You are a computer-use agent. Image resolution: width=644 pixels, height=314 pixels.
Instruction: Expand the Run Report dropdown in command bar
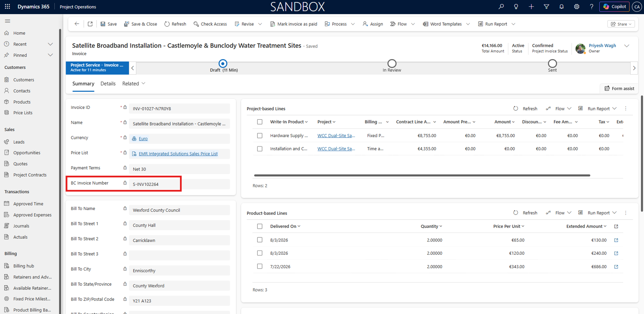[513, 24]
